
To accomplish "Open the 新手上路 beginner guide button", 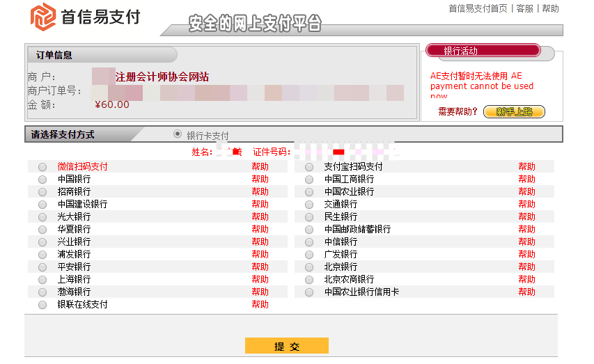I will (514, 112).
